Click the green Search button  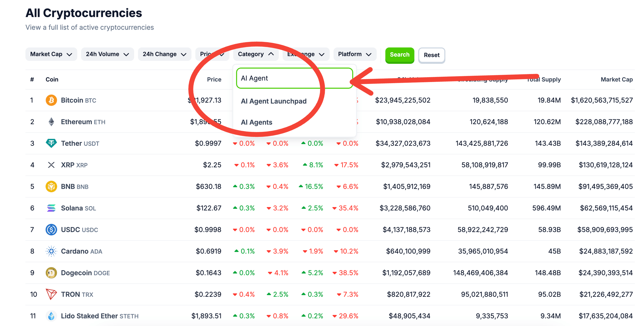tap(400, 55)
